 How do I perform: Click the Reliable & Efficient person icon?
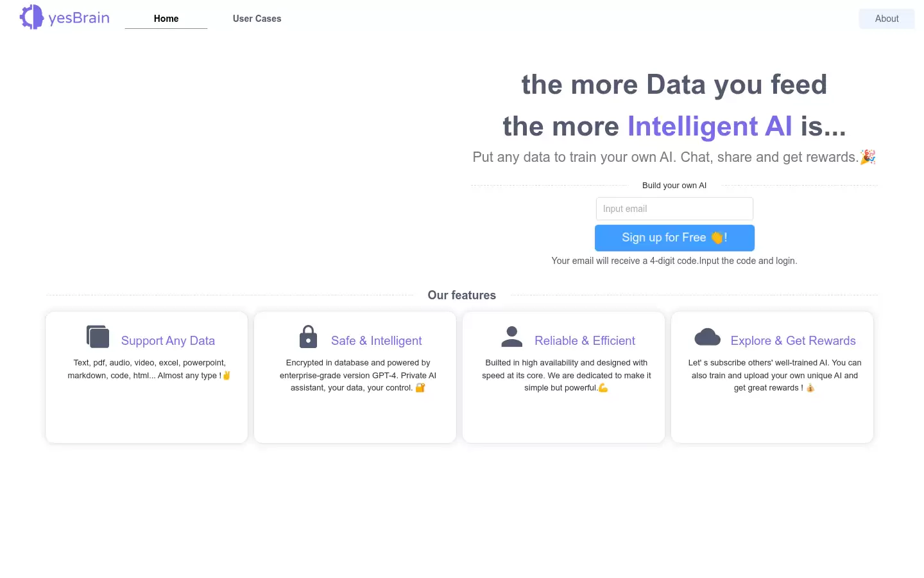click(x=511, y=337)
